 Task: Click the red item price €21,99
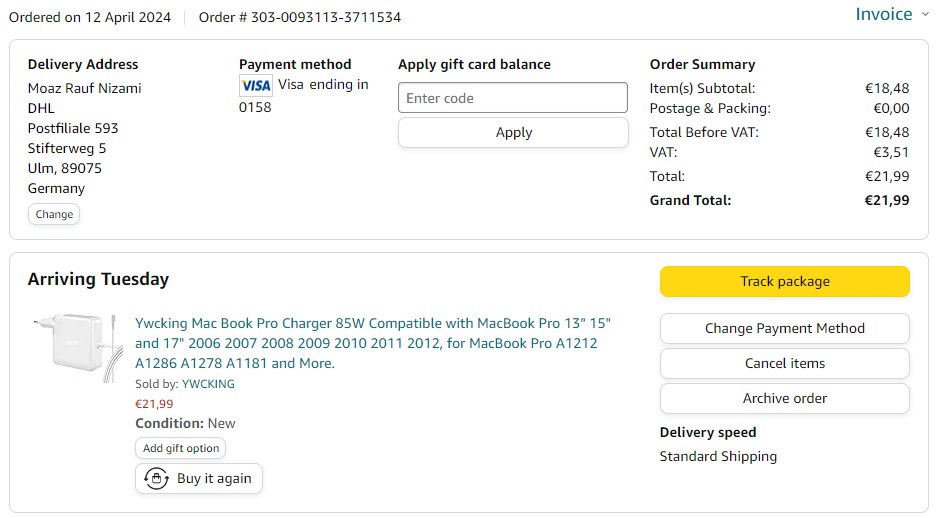point(154,404)
